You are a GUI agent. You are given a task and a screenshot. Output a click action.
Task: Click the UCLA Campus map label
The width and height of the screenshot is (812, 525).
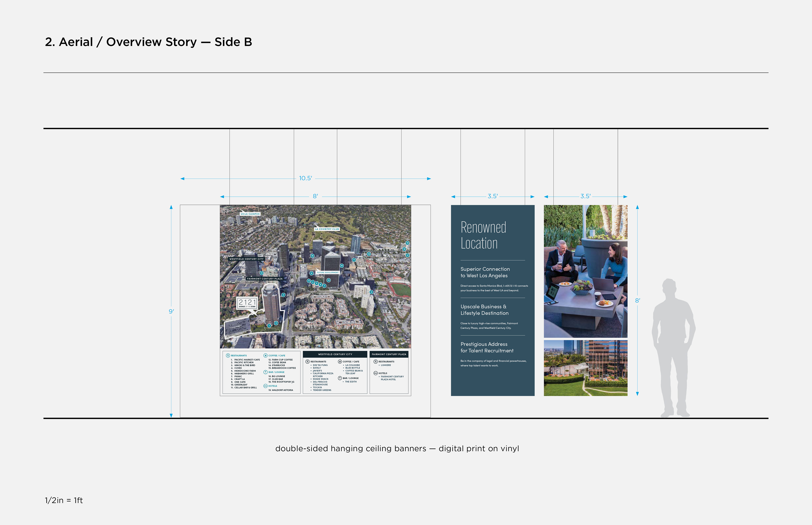click(x=250, y=214)
